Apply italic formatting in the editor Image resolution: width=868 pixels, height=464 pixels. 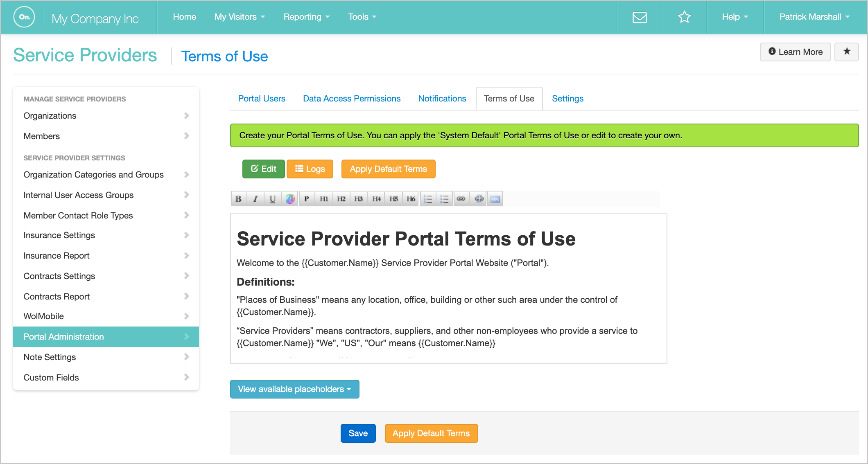pos(255,199)
